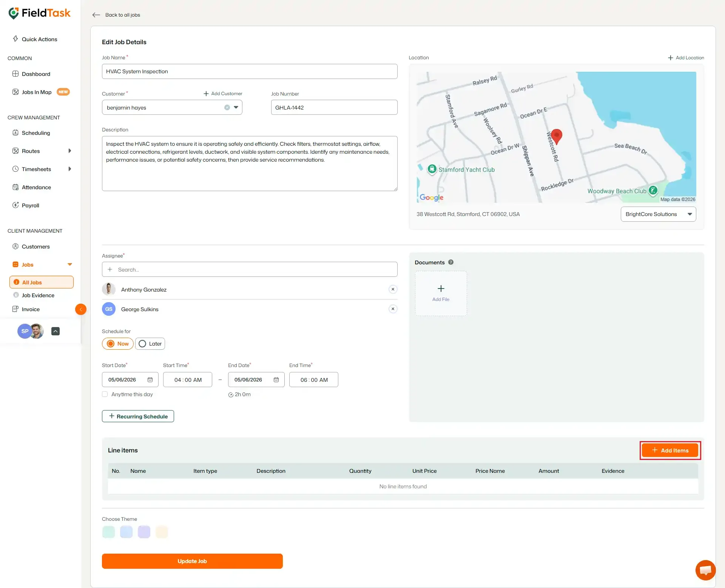
Task: Click the Recurring Schedule button
Action: click(x=138, y=416)
